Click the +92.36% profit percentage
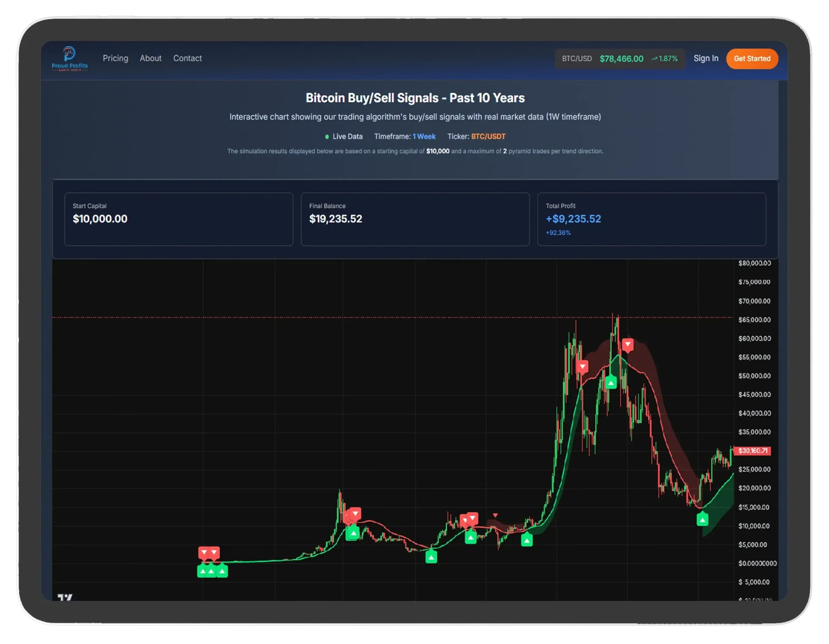 (558, 233)
